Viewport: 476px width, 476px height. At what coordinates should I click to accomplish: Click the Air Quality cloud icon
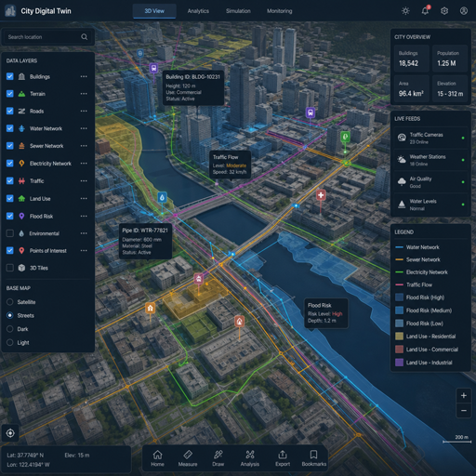(402, 181)
